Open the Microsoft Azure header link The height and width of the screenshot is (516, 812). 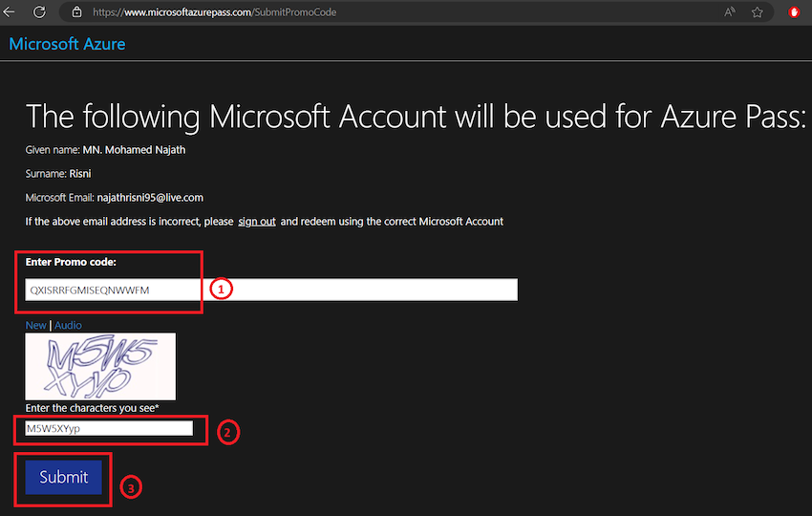pos(67,44)
